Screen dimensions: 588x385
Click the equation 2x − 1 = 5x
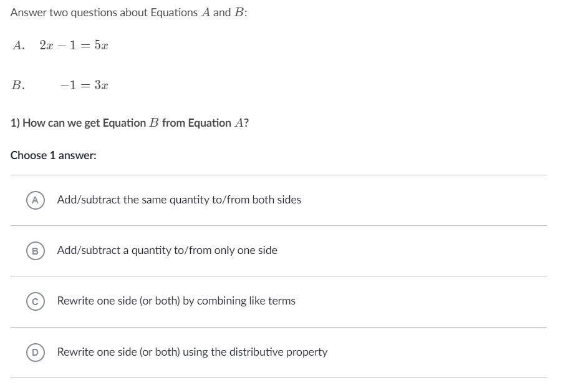click(74, 46)
